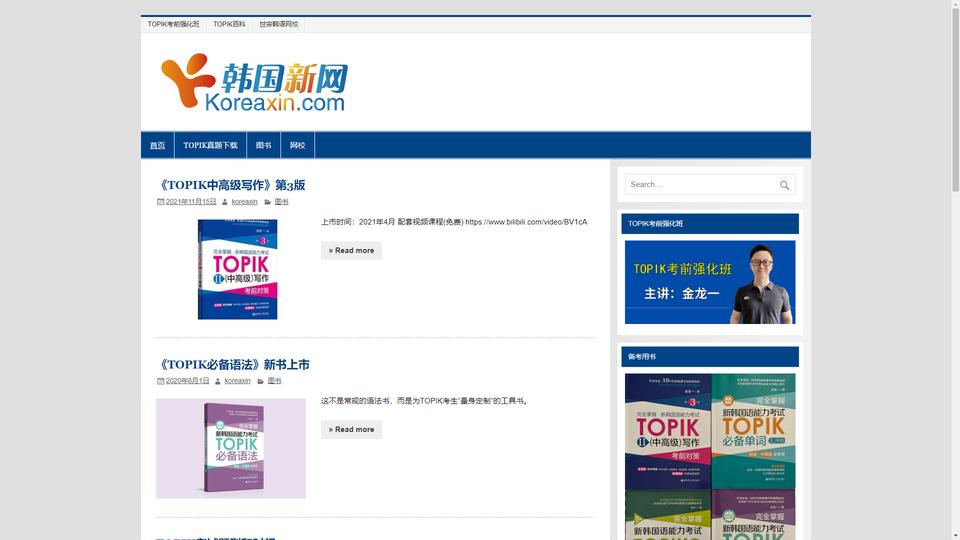Click calendar icon beside 2021年11月15日

[160, 201]
